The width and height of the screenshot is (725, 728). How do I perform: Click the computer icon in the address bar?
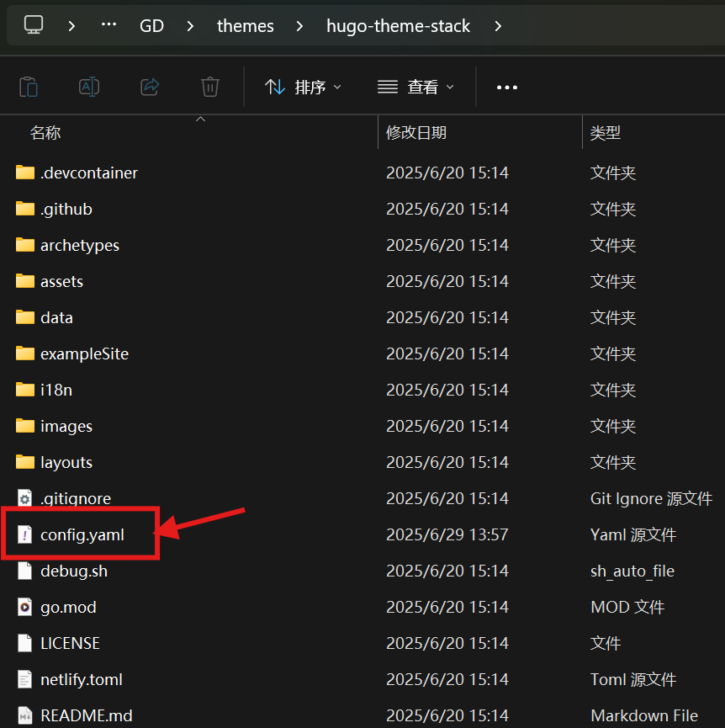pyautogui.click(x=32, y=25)
